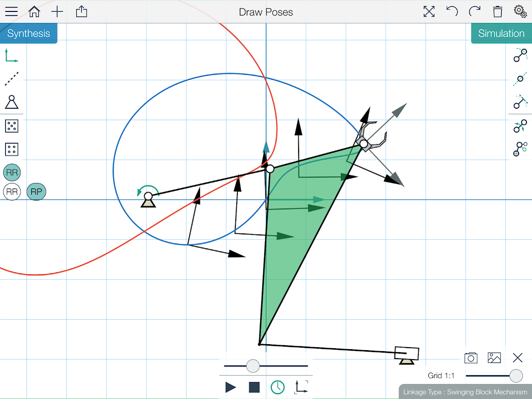
Task: Redo the last action
Action: click(x=475, y=11)
